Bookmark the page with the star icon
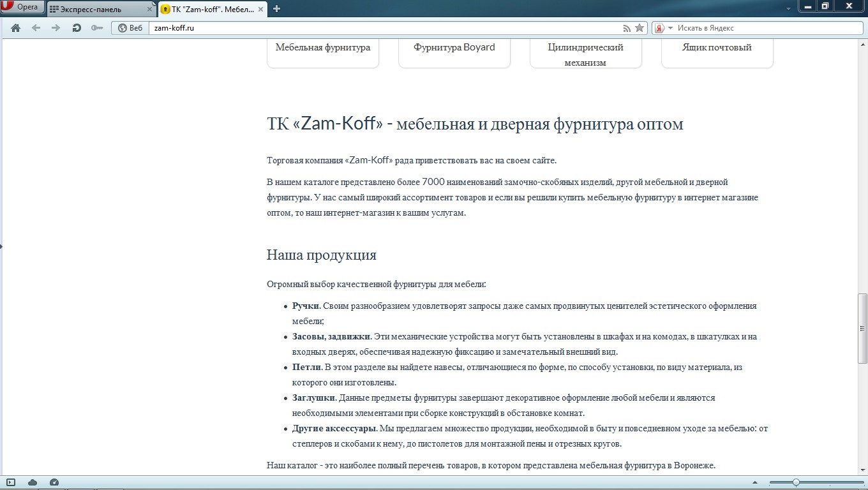The width and height of the screenshot is (868, 490). (640, 28)
